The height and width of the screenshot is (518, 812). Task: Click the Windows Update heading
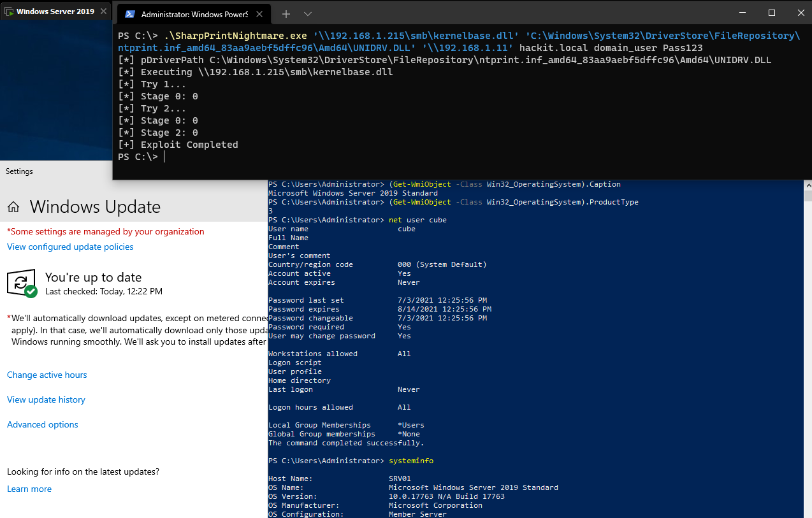(x=95, y=207)
